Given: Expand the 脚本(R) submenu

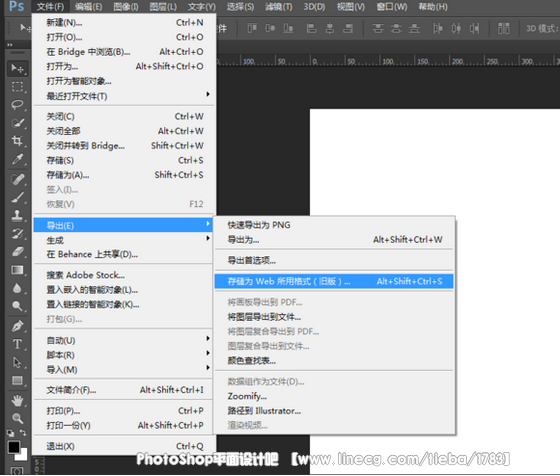Looking at the screenshot, I should (124, 355).
